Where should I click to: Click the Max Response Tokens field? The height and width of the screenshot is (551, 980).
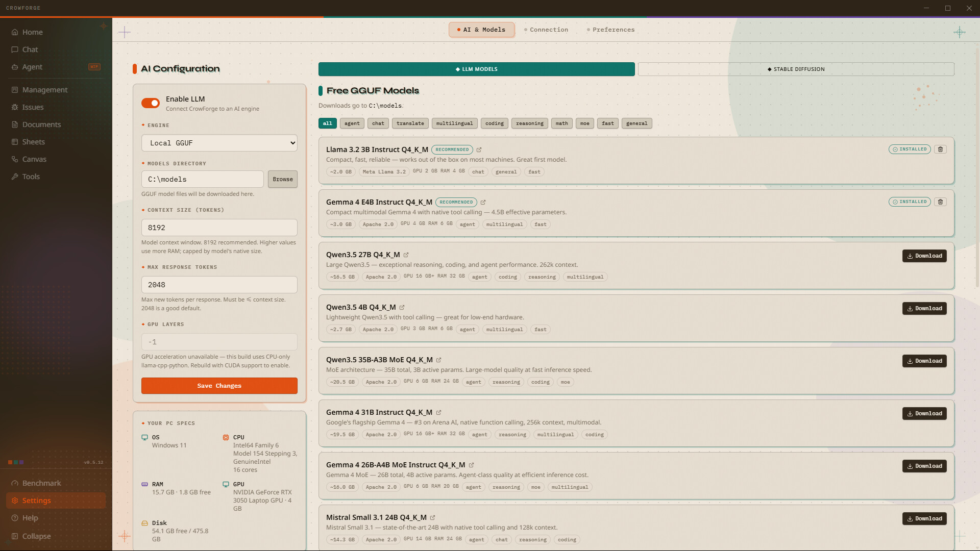point(219,285)
